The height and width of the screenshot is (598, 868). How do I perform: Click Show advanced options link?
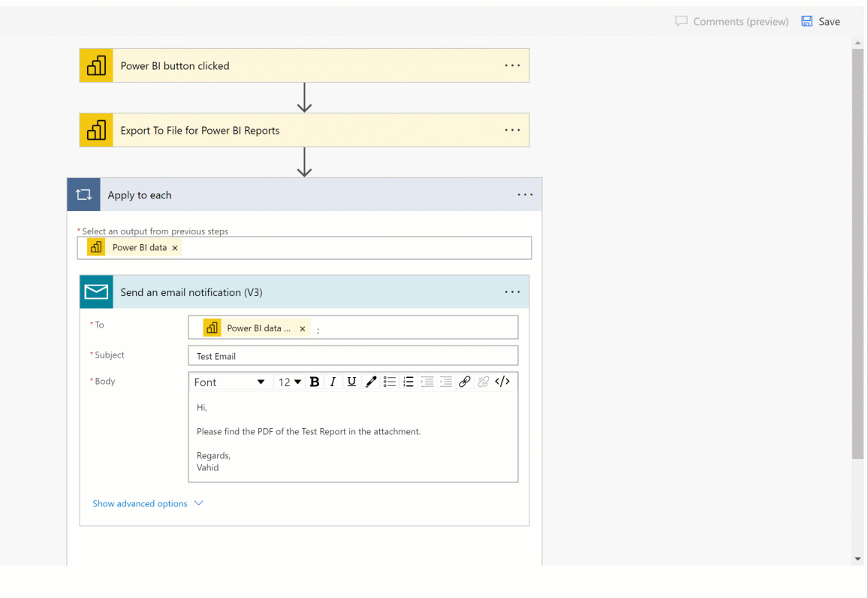(x=140, y=503)
